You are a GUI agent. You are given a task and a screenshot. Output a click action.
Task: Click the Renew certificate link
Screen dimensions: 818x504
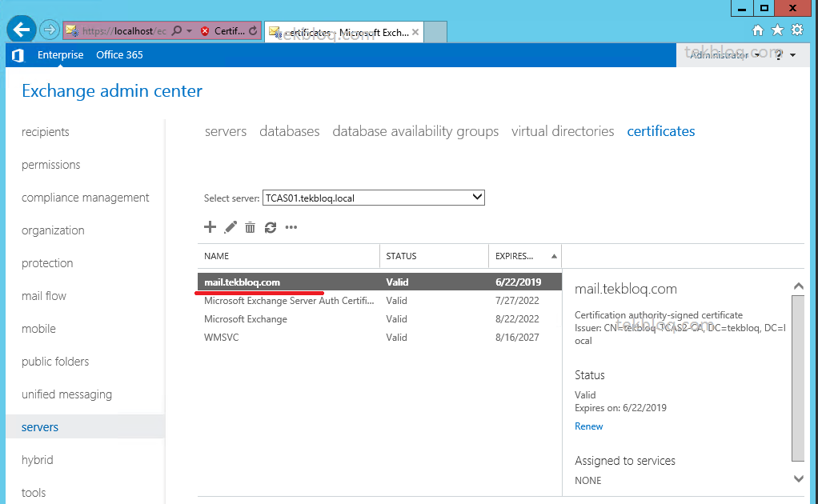(589, 426)
